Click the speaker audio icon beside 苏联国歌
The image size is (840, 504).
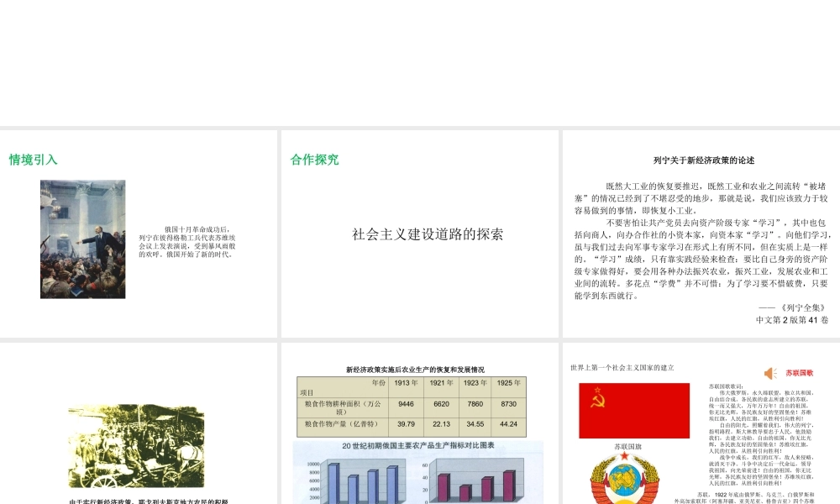pos(770,373)
